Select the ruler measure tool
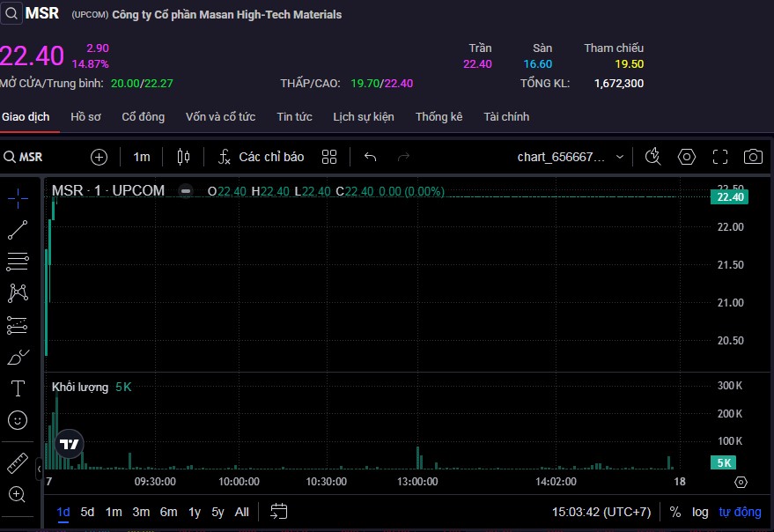 coord(18,462)
